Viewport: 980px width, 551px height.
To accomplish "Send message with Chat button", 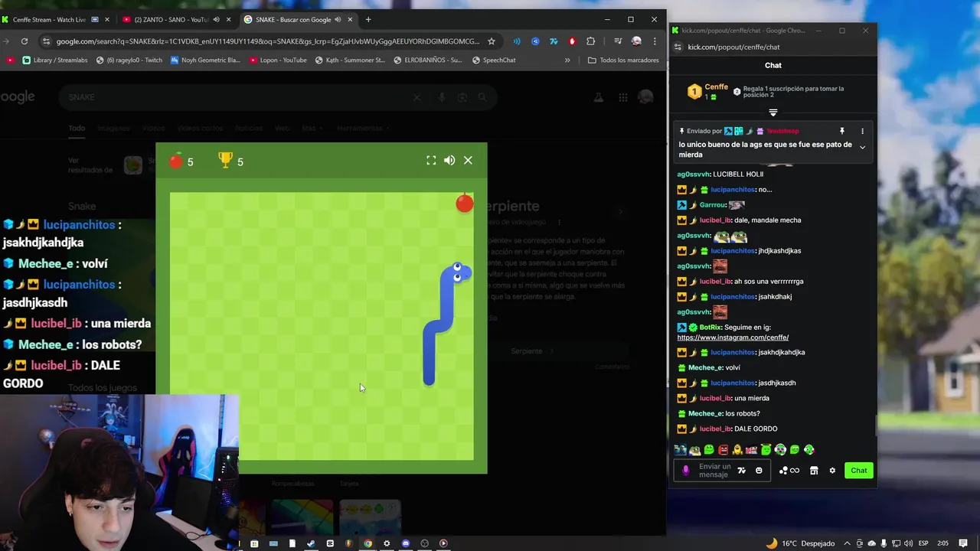I will point(859,471).
